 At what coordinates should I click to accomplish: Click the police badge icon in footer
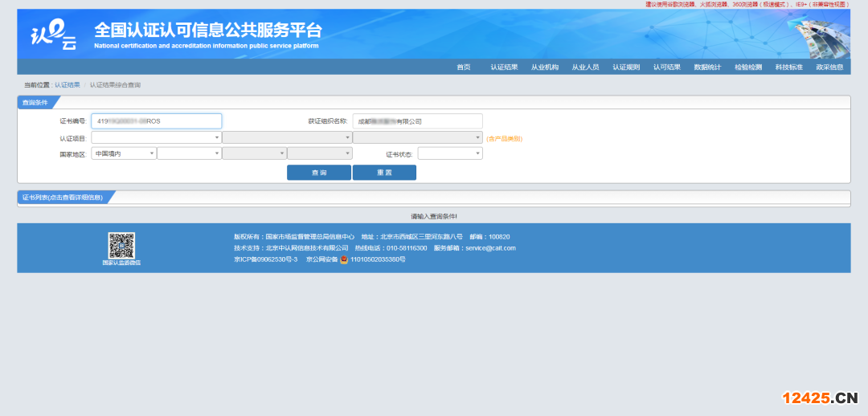pos(344,259)
